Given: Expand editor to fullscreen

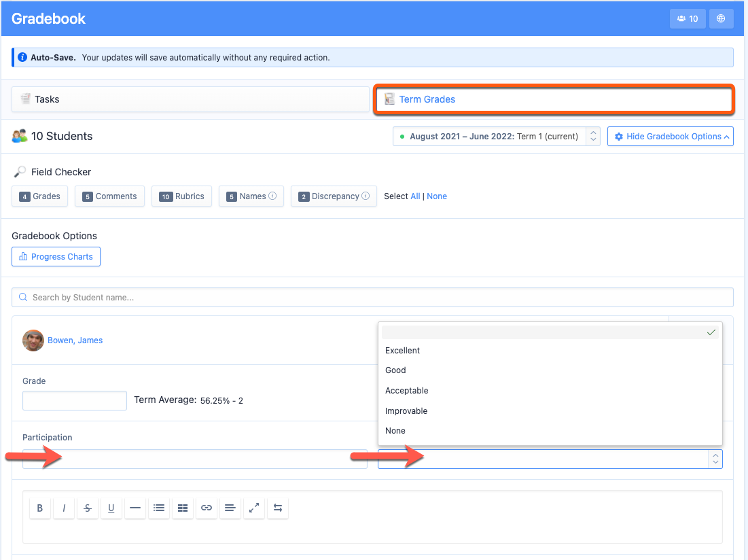Looking at the screenshot, I should [254, 508].
